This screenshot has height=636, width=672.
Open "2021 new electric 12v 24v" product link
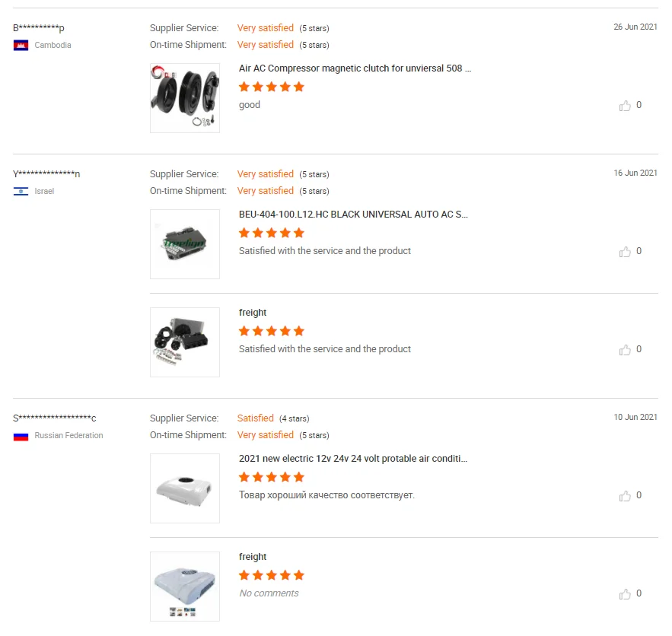pos(353,459)
